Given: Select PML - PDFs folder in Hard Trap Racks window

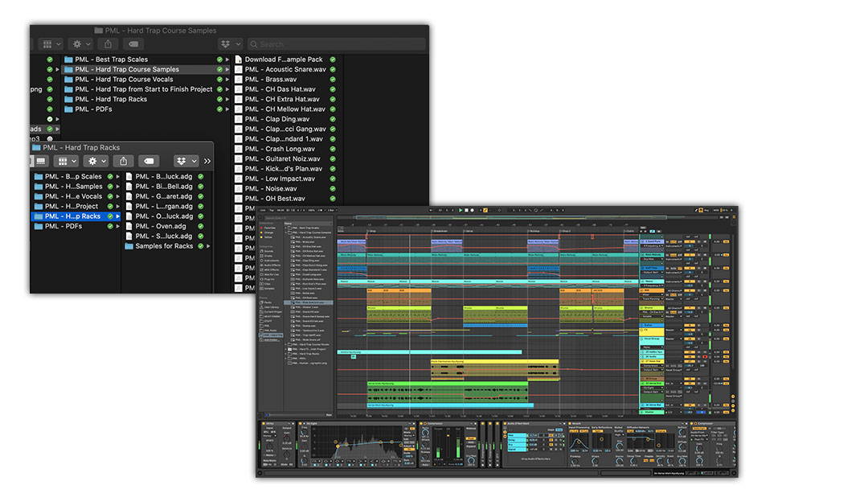Looking at the screenshot, I should pyautogui.click(x=63, y=227).
